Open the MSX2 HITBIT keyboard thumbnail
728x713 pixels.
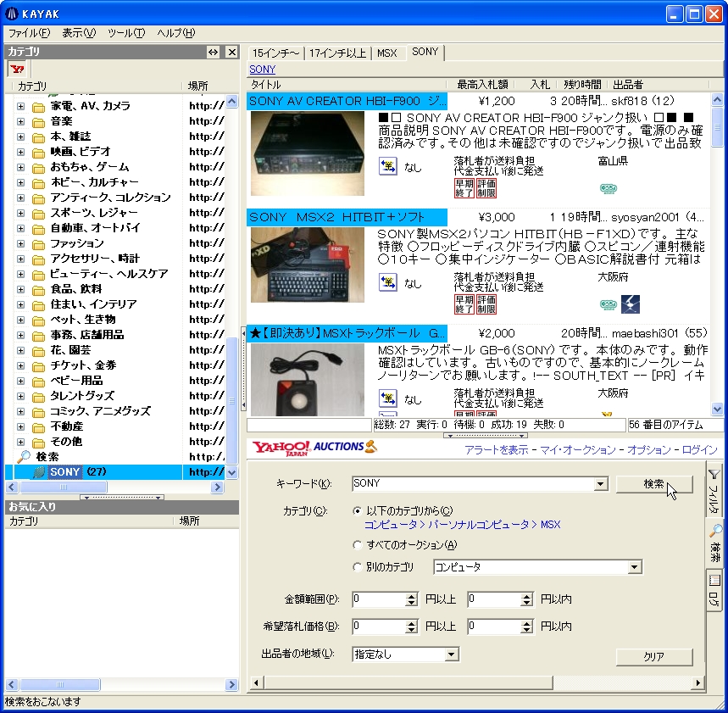[x=308, y=265]
